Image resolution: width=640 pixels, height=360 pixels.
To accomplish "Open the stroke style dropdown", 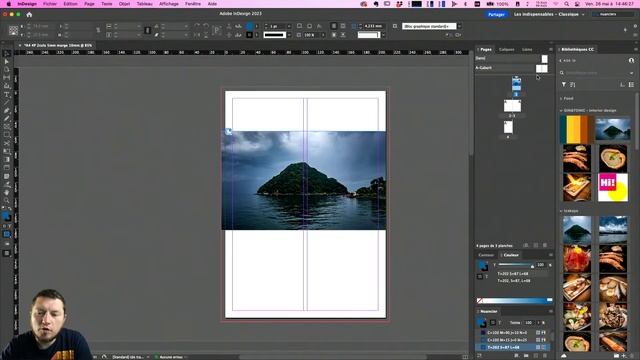I will pyautogui.click(x=289, y=35).
